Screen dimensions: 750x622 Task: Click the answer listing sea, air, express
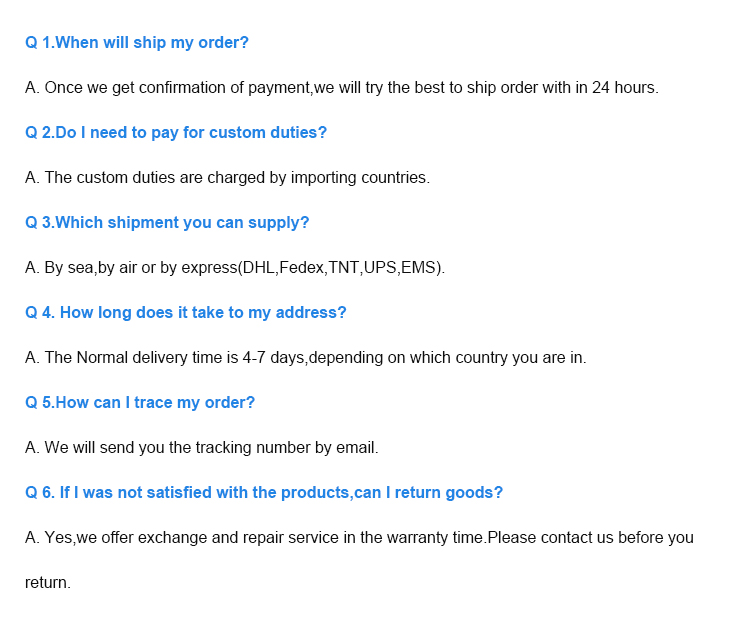[235, 268]
